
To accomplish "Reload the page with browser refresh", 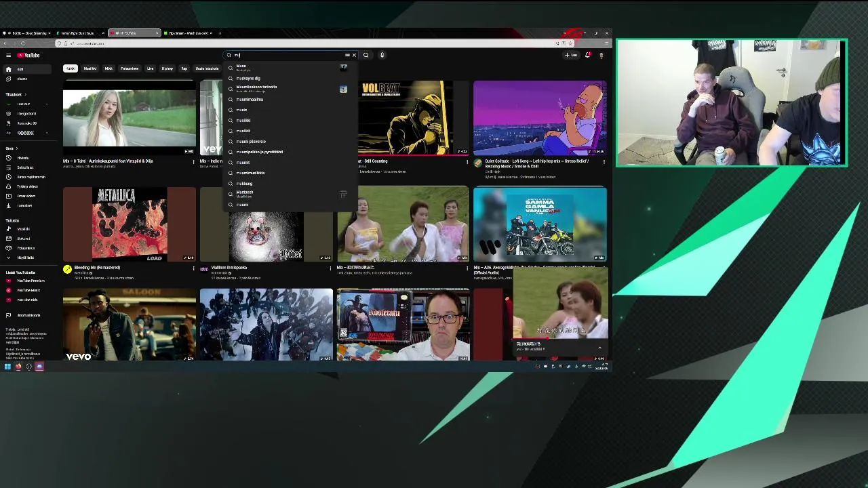I will [x=22, y=43].
